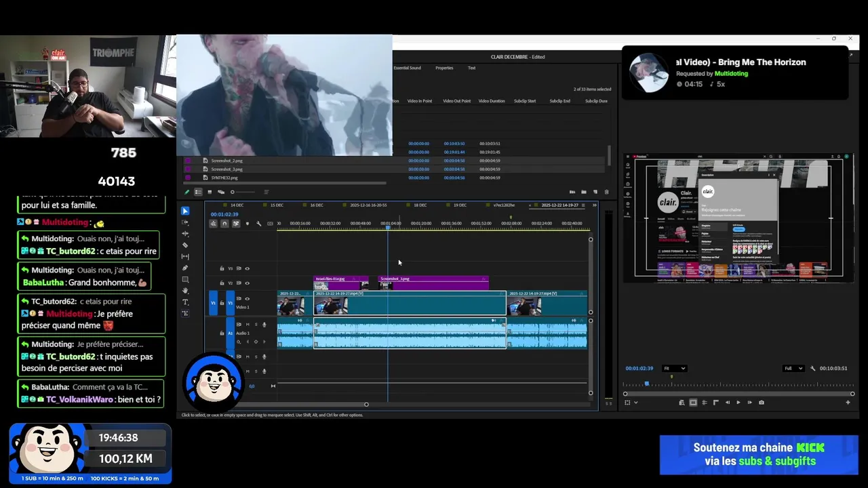The image size is (868, 488).
Task: Toggle the lock on track V2
Action: tap(222, 283)
